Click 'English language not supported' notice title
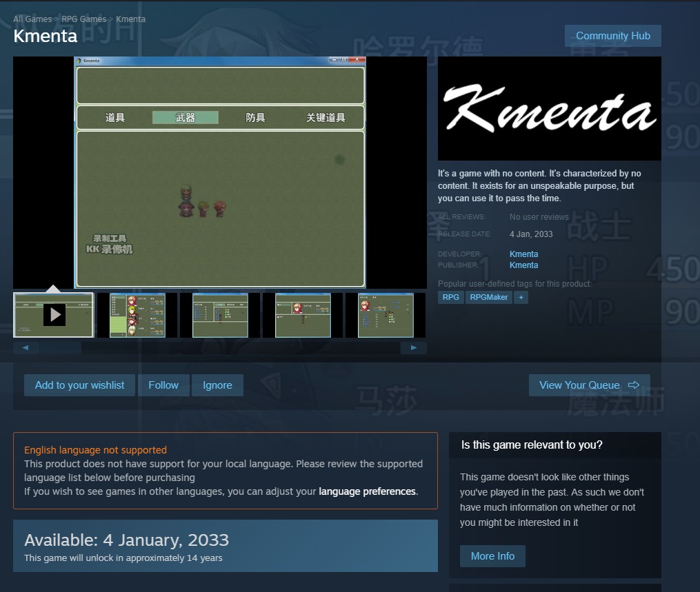The image size is (700, 592). coord(96,450)
